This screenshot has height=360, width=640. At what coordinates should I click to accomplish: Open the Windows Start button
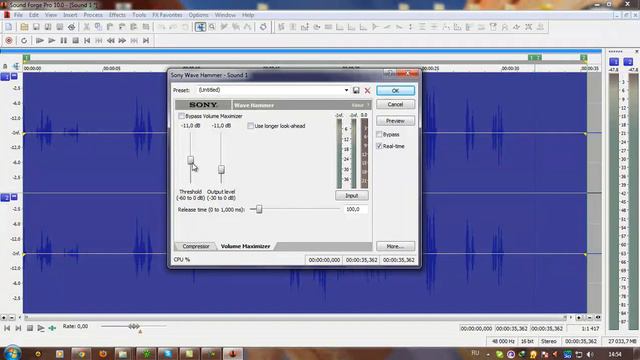[x=12, y=353]
